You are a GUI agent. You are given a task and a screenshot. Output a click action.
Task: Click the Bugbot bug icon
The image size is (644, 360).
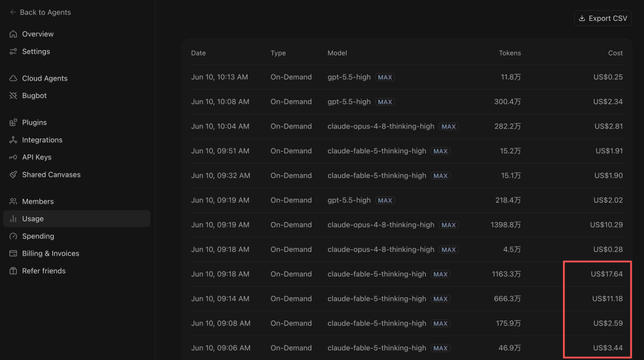(13, 96)
